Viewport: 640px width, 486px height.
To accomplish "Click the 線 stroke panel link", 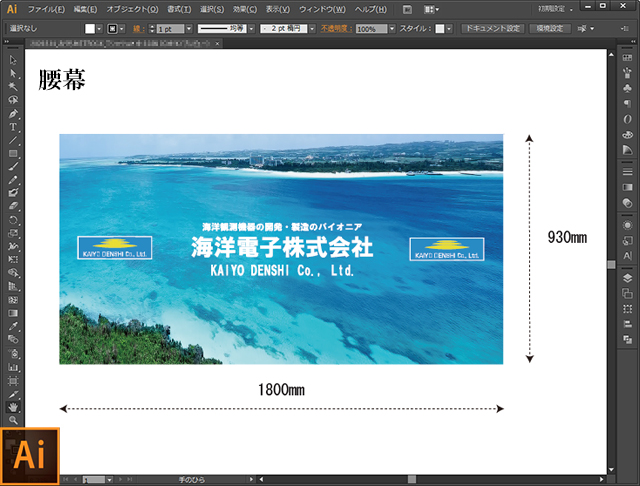I will tap(138, 29).
